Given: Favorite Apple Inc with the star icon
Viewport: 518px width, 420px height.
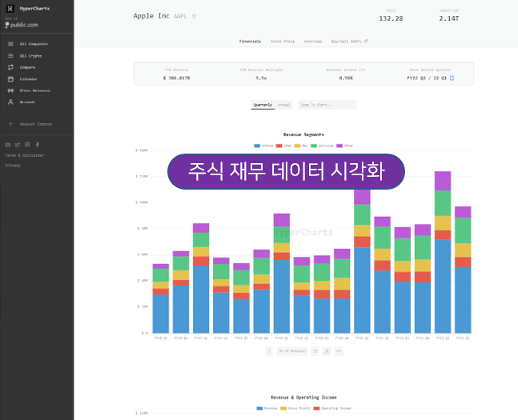Looking at the screenshot, I should 195,16.
